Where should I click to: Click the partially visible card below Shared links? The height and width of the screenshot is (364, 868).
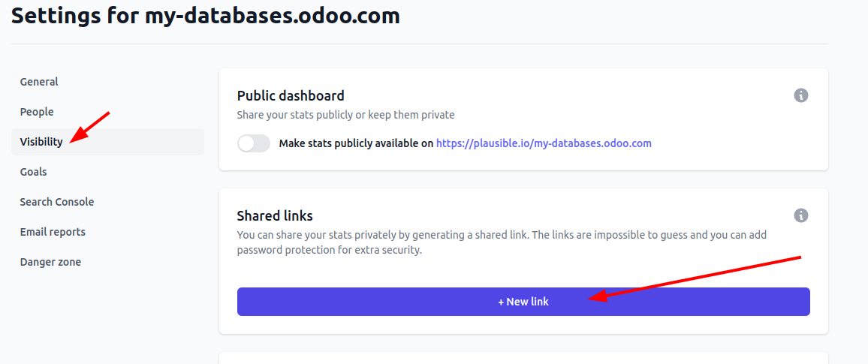[x=523, y=358]
